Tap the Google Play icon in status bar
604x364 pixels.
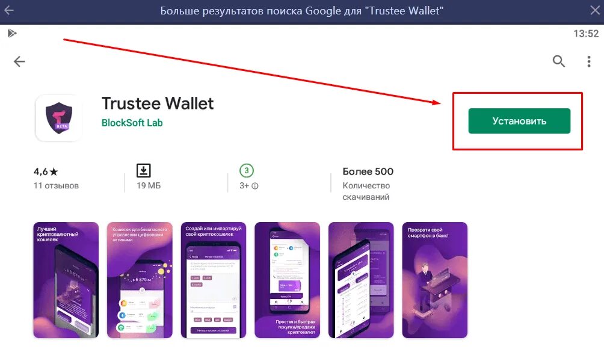pos(12,34)
